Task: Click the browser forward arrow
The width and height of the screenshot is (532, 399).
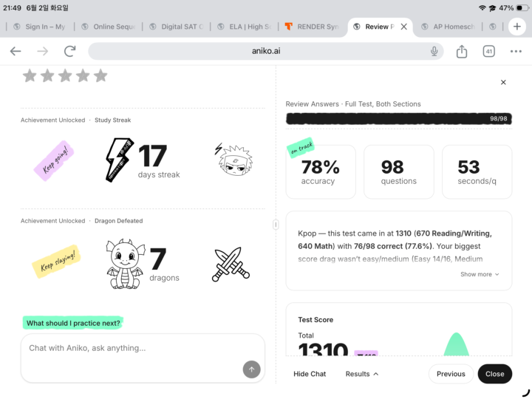Action: pyautogui.click(x=43, y=51)
